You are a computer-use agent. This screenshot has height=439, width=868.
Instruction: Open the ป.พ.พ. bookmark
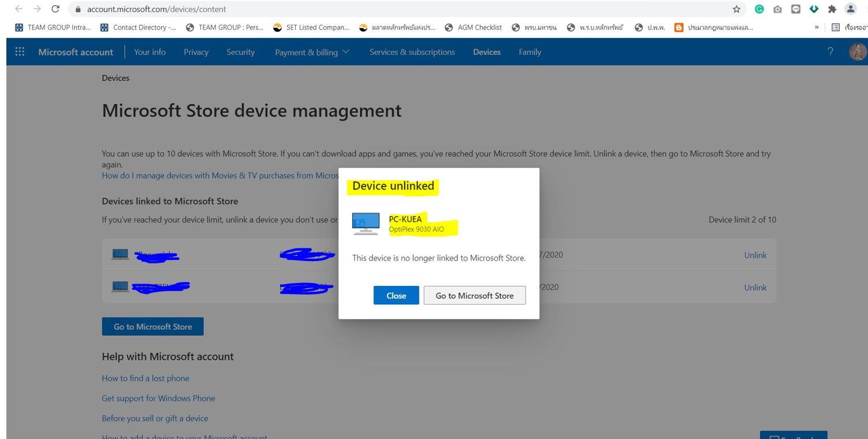[x=650, y=27]
